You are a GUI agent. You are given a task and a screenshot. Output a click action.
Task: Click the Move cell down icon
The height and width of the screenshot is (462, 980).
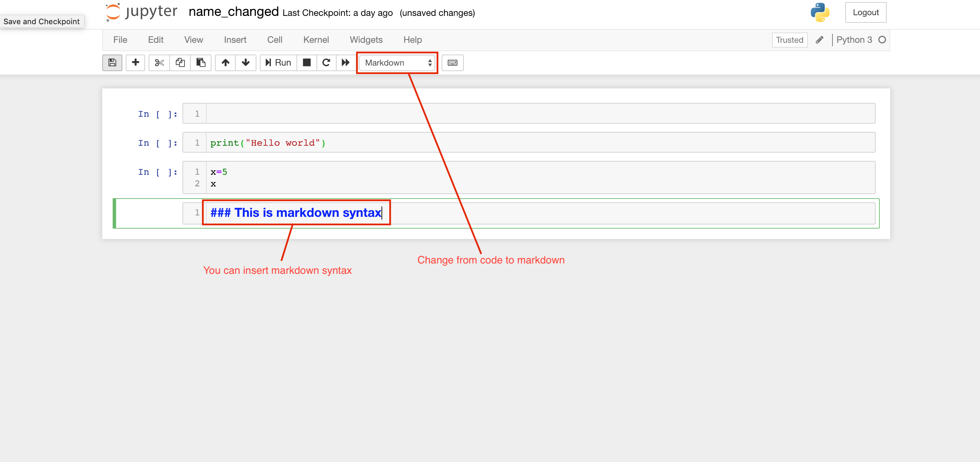(246, 62)
